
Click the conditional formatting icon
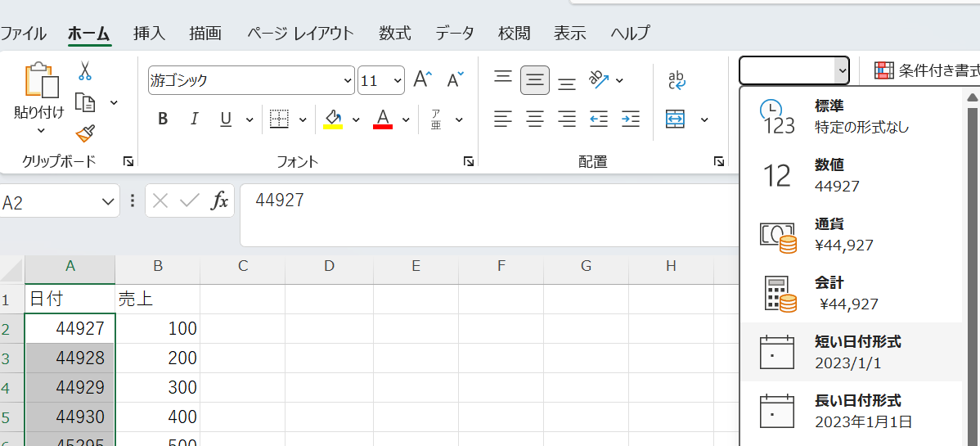[x=884, y=70]
